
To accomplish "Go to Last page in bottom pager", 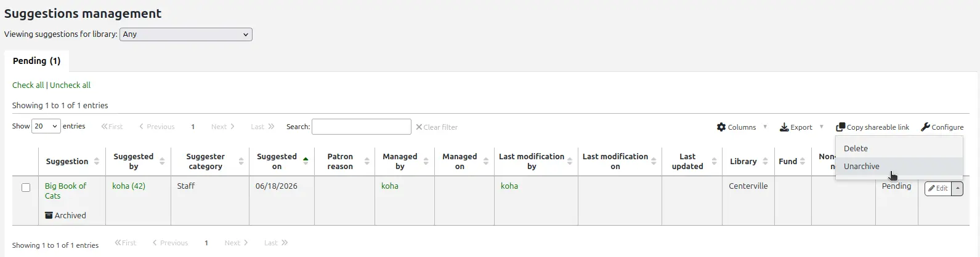I will (276, 243).
